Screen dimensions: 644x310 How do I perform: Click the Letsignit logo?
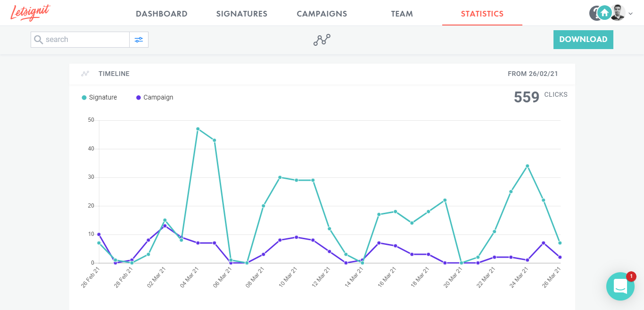[x=30, y=13]
